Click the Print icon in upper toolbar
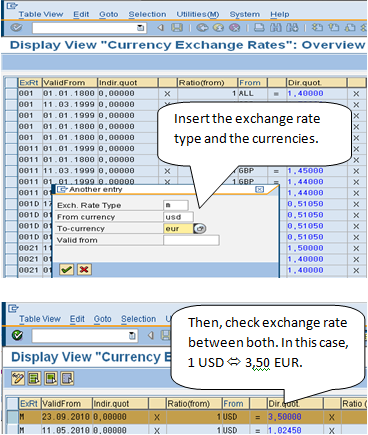This screenshot has height=435, width=368. coord(259,28)
